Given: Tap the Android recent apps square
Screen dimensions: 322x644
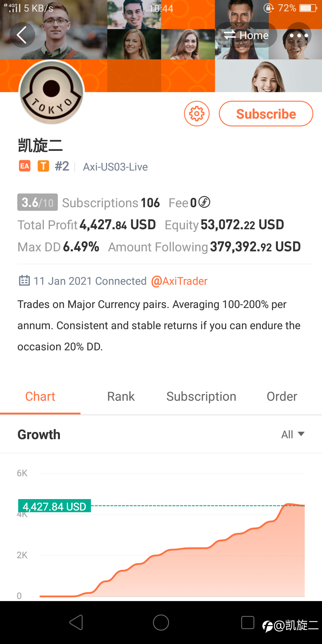Looking at the screenshot, I should (247, 623).
